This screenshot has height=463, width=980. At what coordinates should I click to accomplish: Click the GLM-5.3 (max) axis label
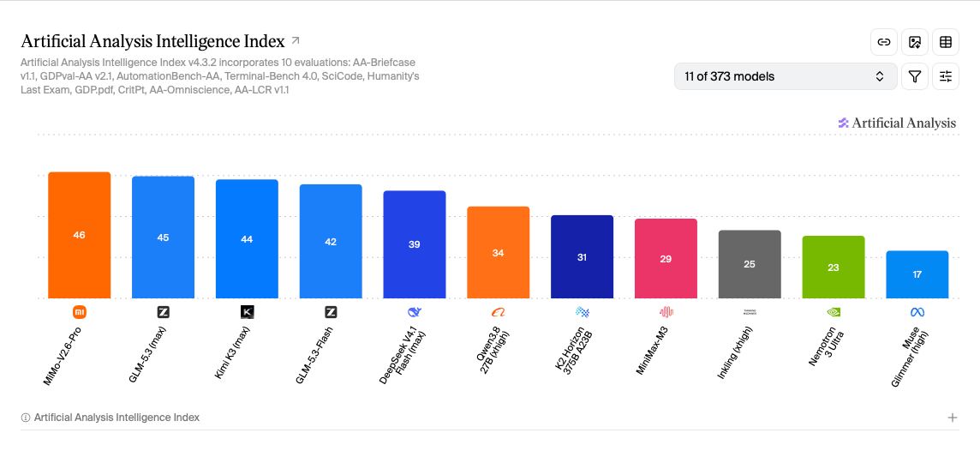pyautogui.click(x=147, y=354)
